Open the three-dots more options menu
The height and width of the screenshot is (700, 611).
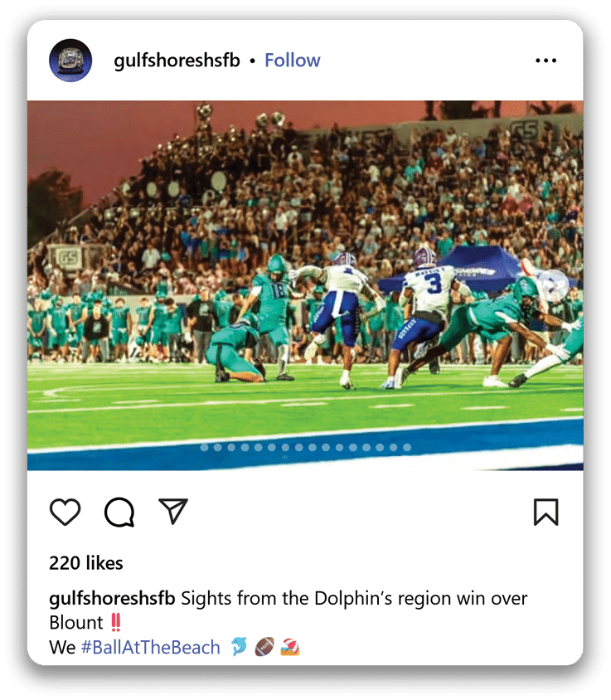click(x=546, y=61)
